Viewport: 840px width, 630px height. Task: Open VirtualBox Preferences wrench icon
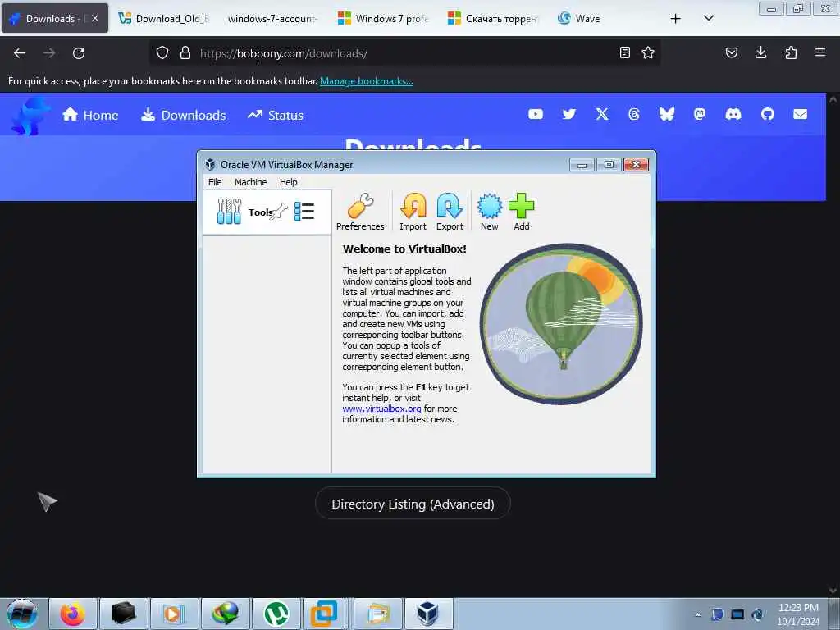pos(360,212)
